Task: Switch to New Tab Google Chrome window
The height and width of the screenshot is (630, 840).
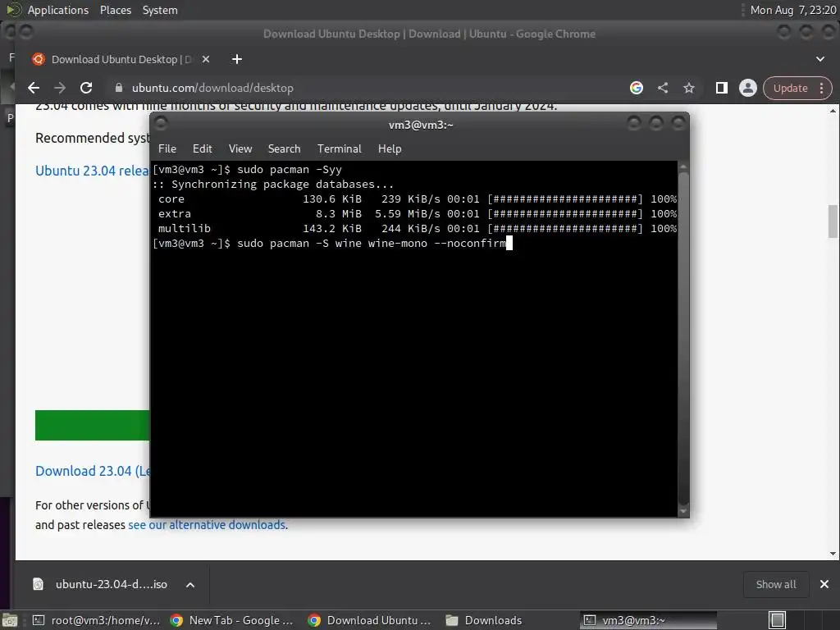Action: pos(232,620)
